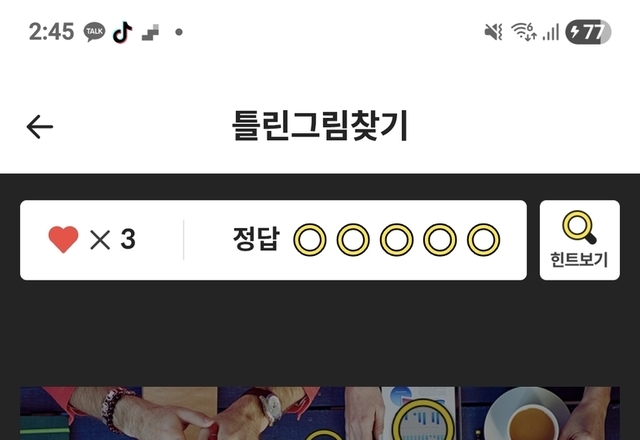Select the second 정답 answer circle

[353, 240]
